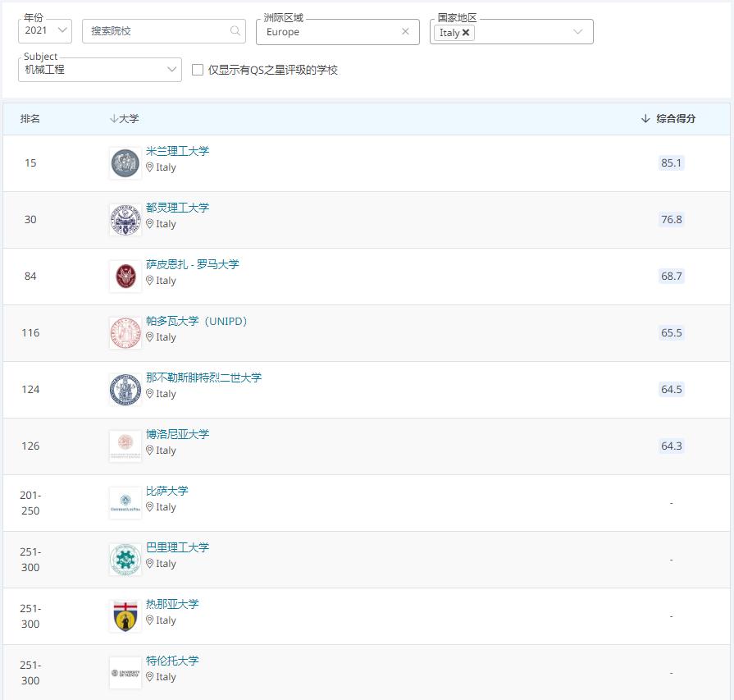Open 博洛尼亚大学 link
This screenshot has width=734, height=700.
tap(177, 434)
